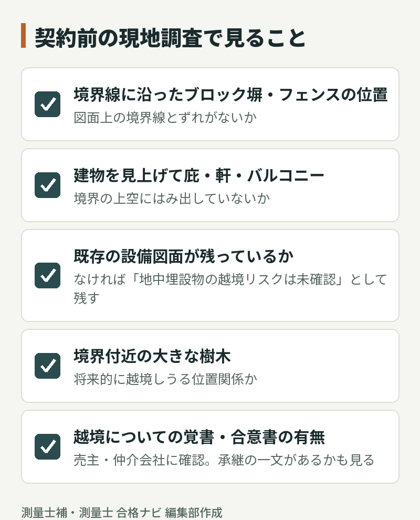Toggle checkbox for 覚書・合意書の有無

[x=47, y=446]
